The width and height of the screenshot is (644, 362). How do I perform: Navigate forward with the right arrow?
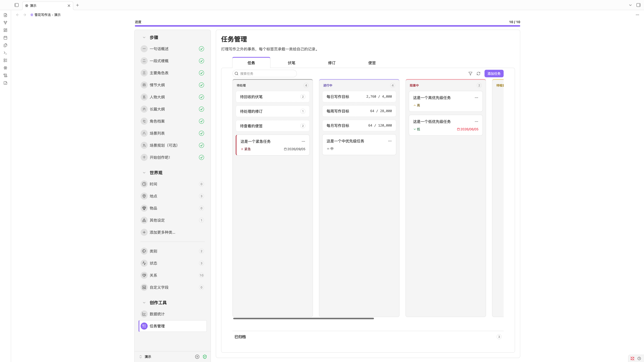click(25, 15)
